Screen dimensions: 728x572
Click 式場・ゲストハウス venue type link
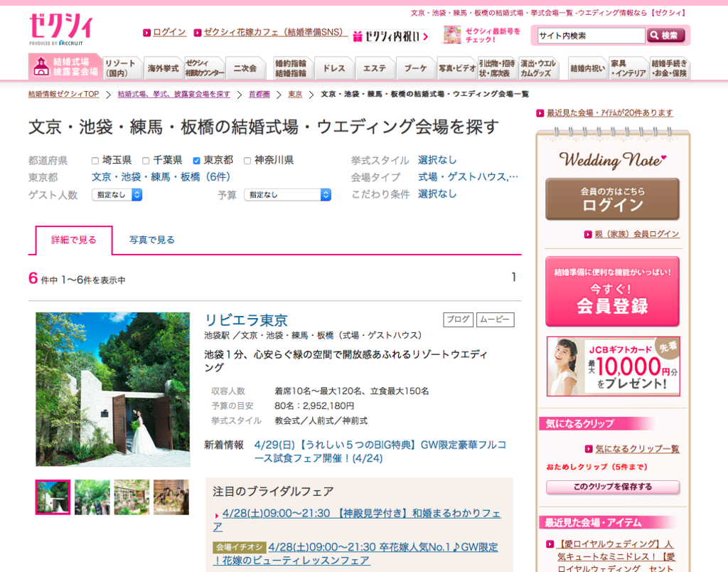(x=468, y=177)
